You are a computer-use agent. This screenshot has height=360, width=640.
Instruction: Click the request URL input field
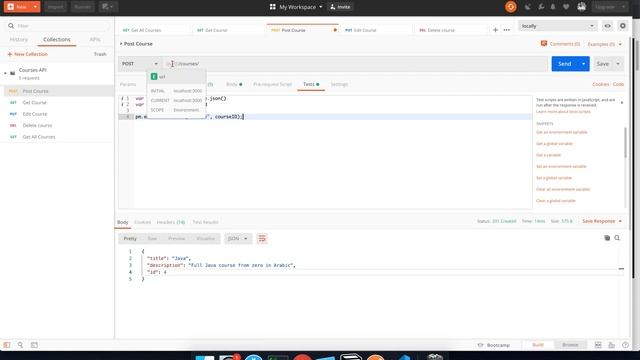(x=355, y=64)
